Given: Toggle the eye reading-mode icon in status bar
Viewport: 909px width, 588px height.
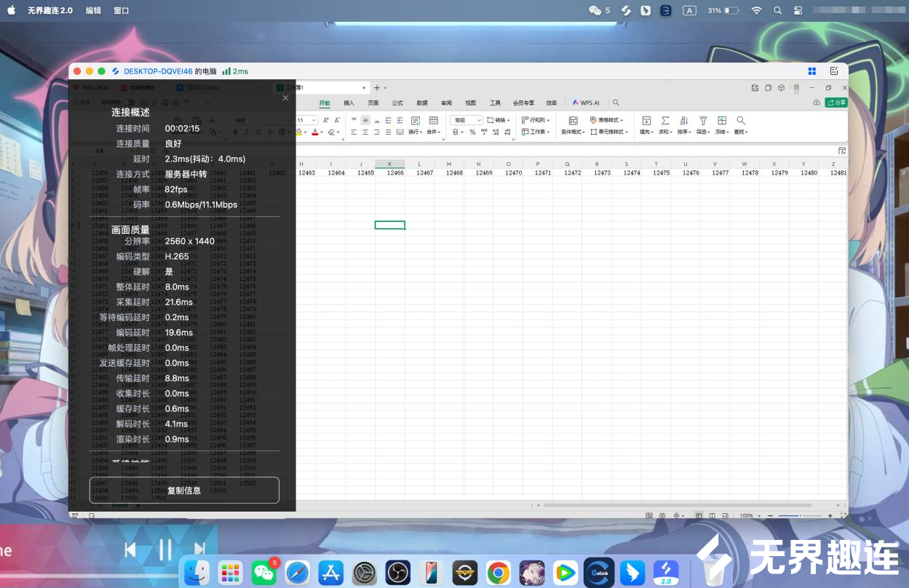Looking at the screenshot, I should click(662, 515).
